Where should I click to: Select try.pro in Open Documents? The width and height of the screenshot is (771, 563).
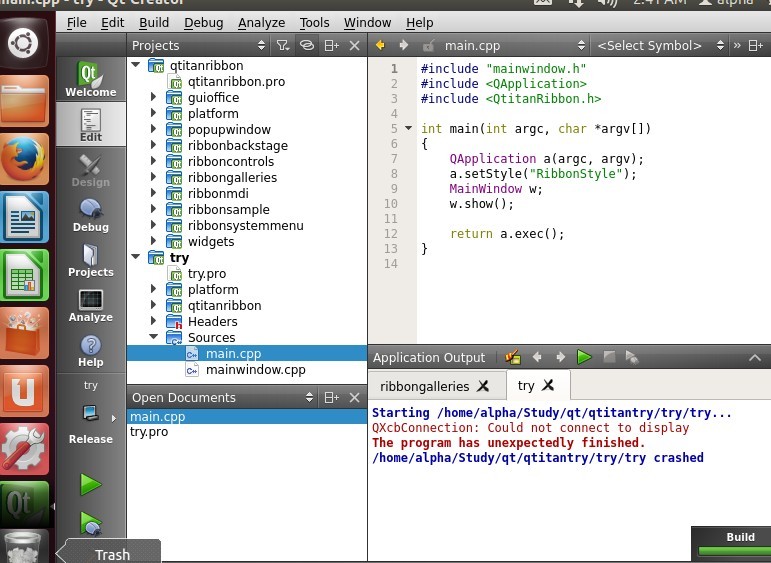pyautogui.click(x=149, y=432)
